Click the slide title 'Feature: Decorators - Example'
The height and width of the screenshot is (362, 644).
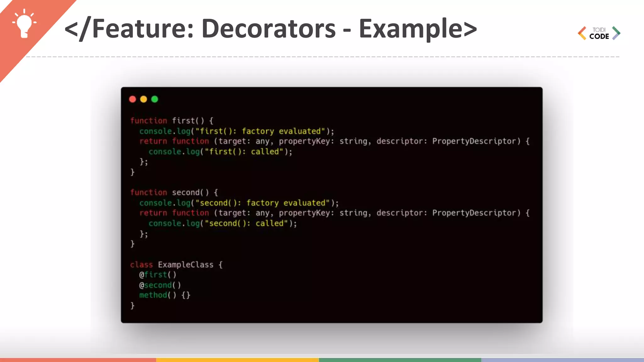tap(270, 29)
